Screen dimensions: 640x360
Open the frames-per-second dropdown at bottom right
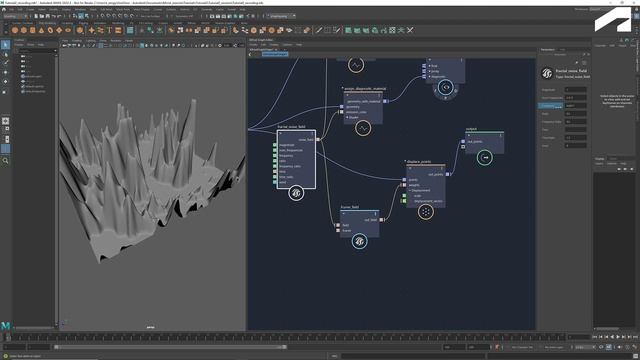[x=585, y=347]
